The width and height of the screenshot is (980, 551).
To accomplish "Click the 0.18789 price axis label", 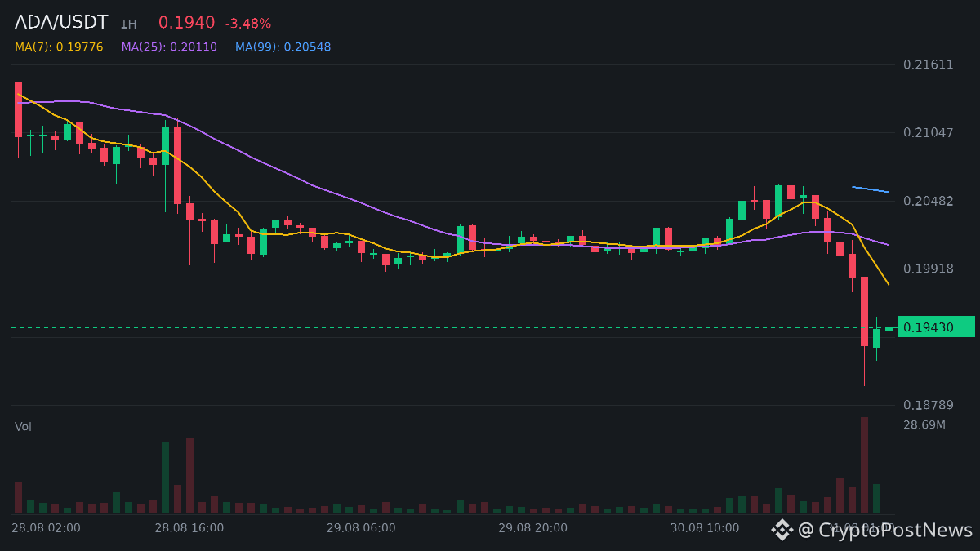I will pos(929,405).
